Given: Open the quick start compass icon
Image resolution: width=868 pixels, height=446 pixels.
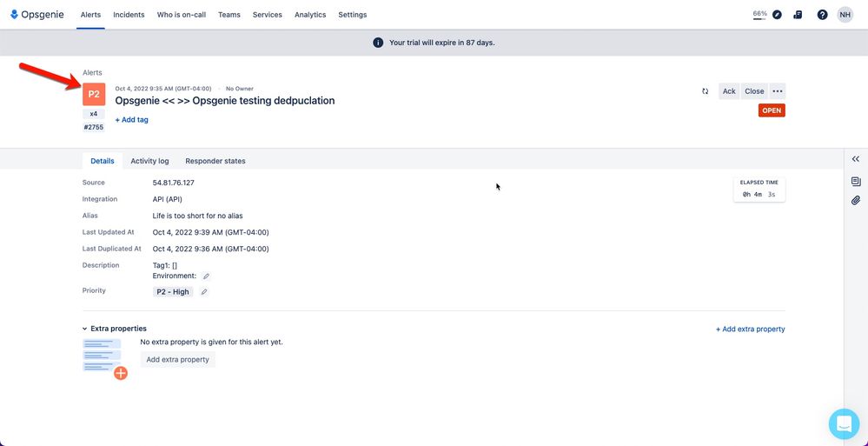Looking at the screenshot, I should [x=778, y=15].
